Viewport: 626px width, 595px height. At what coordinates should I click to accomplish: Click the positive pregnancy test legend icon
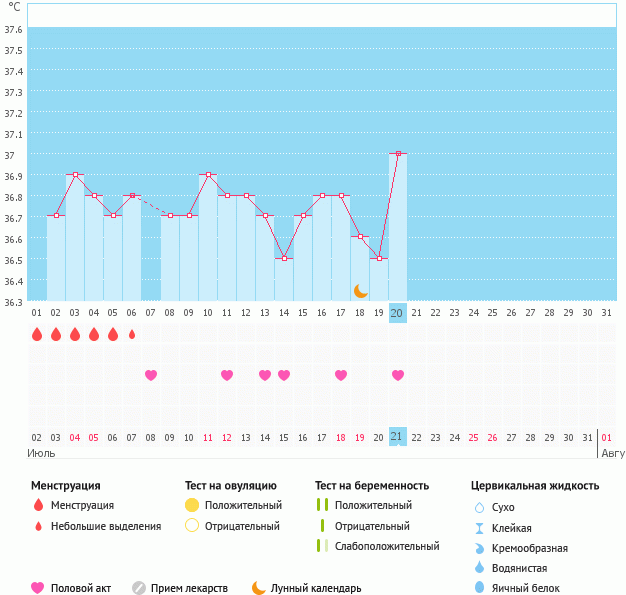point(322,505)
